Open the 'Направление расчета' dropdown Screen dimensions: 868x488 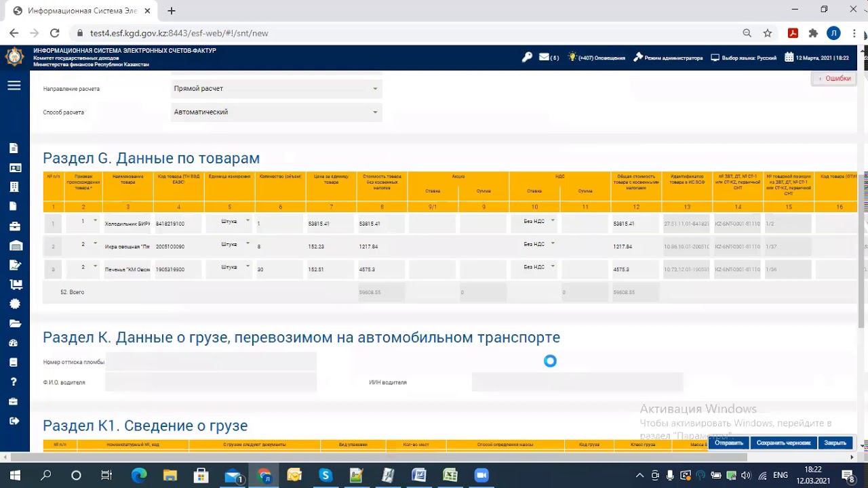tap(277, 89)
